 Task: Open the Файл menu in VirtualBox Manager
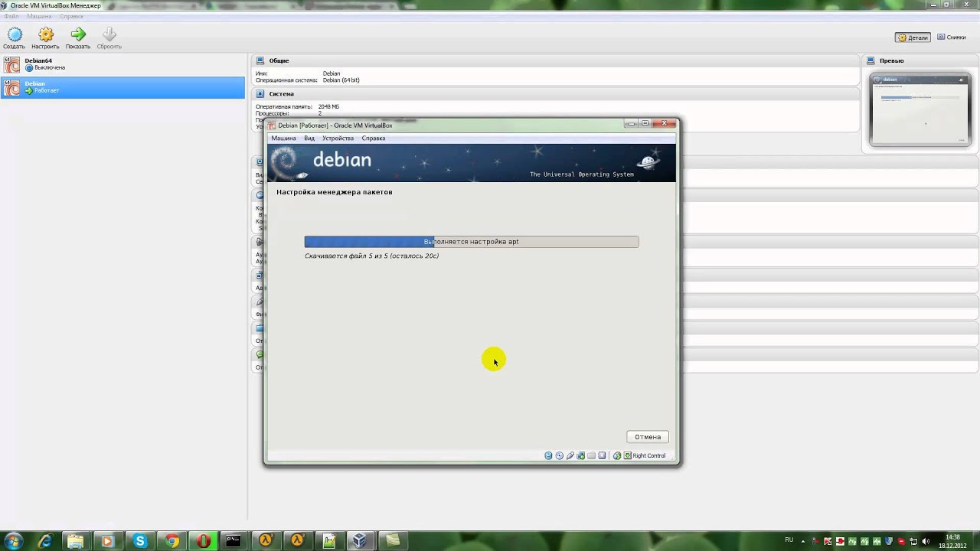(x=11, y=16)
